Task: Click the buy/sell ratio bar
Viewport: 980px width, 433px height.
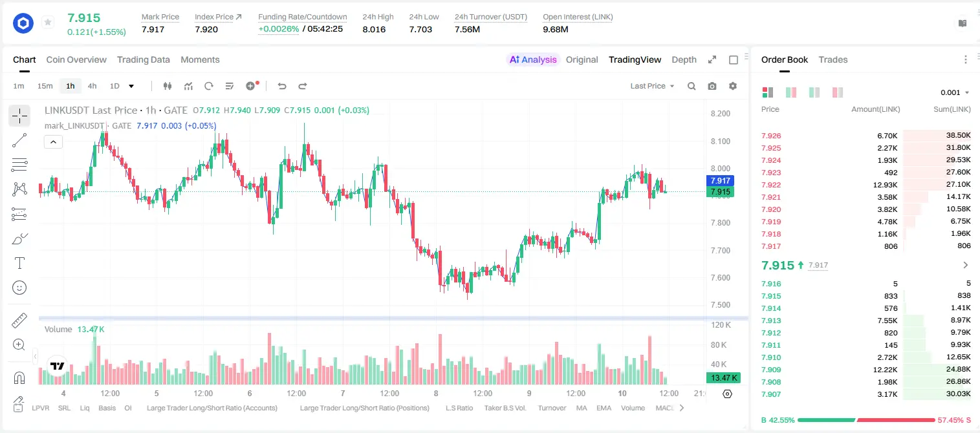Action: 866,420
